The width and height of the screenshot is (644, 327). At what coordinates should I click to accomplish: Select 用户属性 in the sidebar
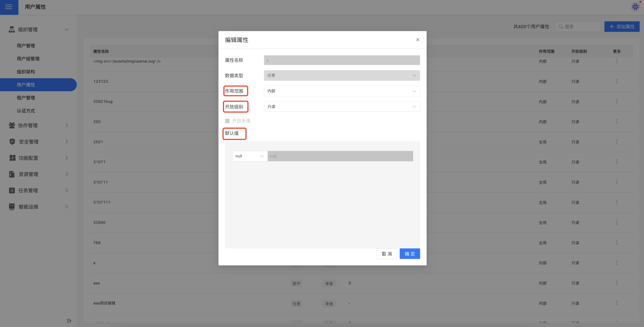click(x=38, y=85)
